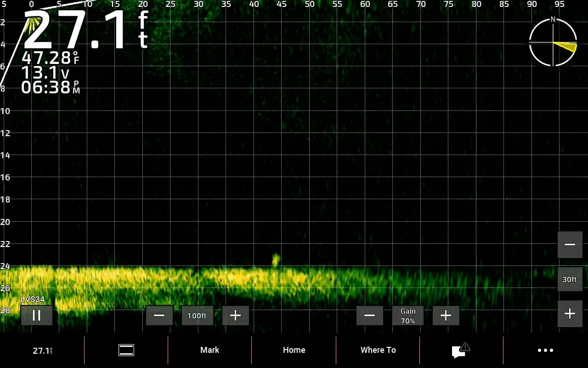The height and width of the screenshot is (368, 588).
Task: Open the three-dot more options menu
Action: point(545,350)
